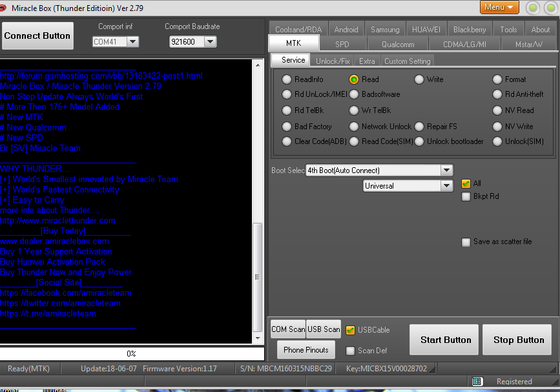Expand the Universal dropdown
Viewport: 560px width, 392px height.
(x=446, y=185)
